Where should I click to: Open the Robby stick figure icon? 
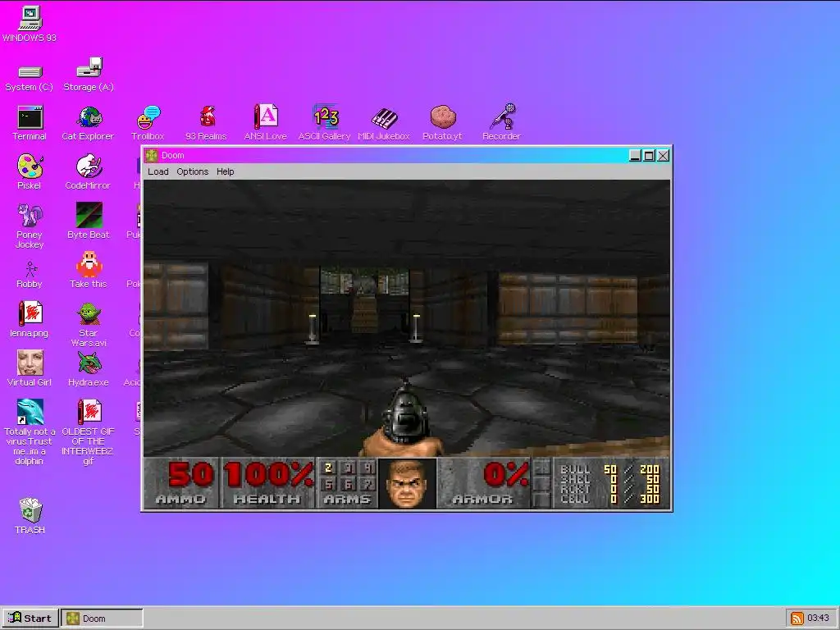pos(30,275)
